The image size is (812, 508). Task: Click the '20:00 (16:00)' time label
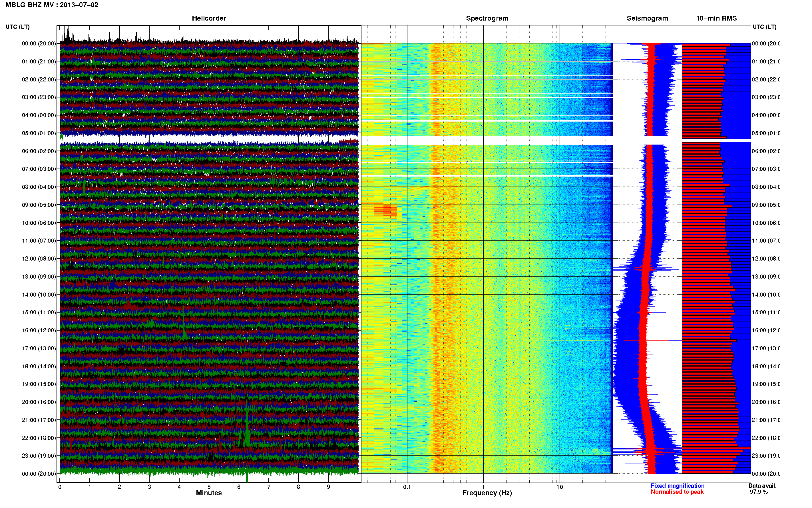39,402
